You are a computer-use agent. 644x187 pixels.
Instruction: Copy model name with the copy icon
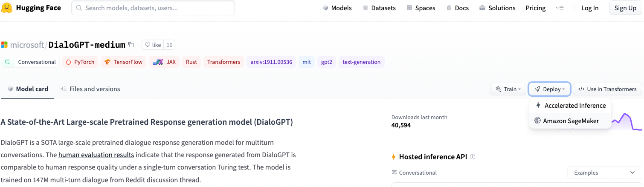131,45
